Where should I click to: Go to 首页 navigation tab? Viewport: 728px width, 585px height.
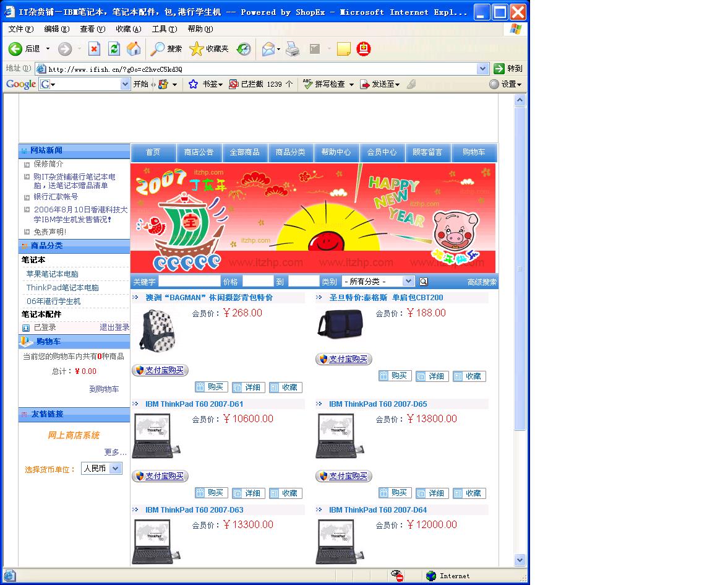tap(153, 152)
